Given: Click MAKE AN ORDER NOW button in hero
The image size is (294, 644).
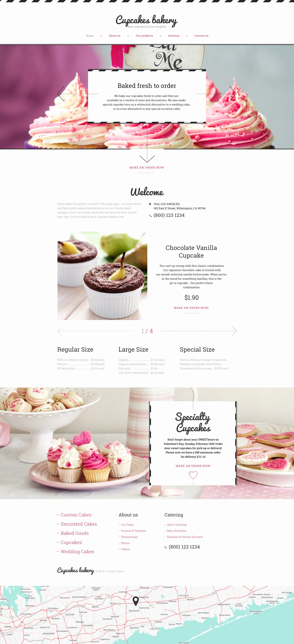Looking at the screenshot, I should [x=147, y=167].
